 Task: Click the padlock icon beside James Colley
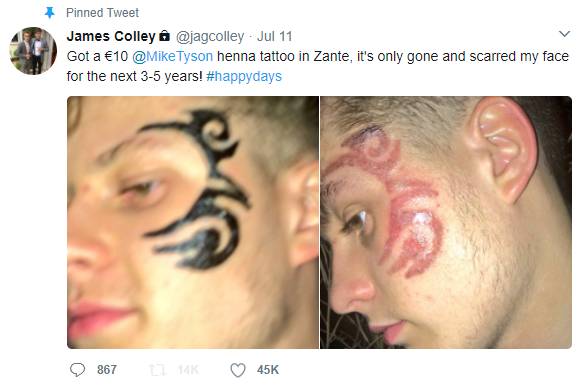164,36
